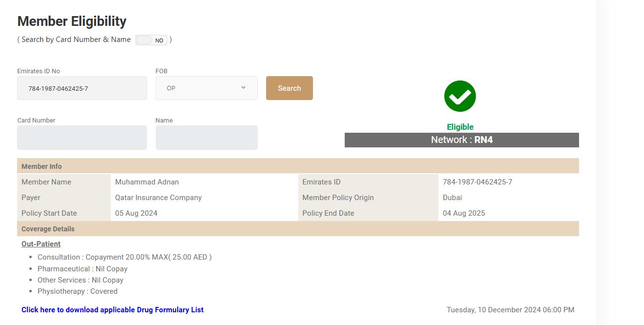Click the Coverage Details section header
This screenshot has height=325, width=644.
tap(48, 229)
